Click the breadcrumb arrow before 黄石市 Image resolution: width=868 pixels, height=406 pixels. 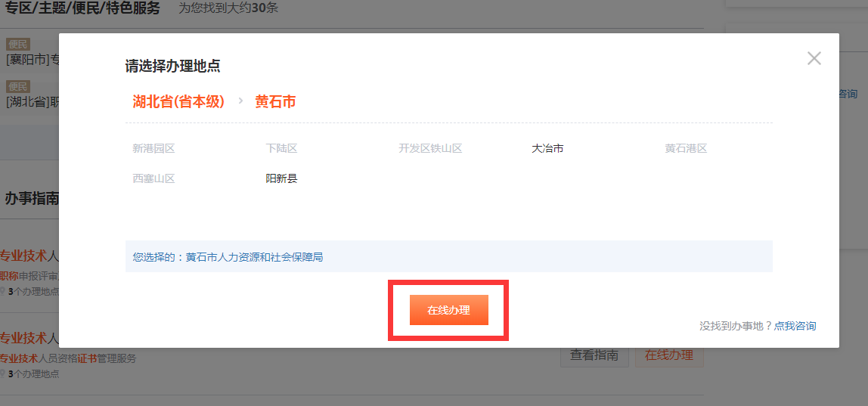(240, 101)
